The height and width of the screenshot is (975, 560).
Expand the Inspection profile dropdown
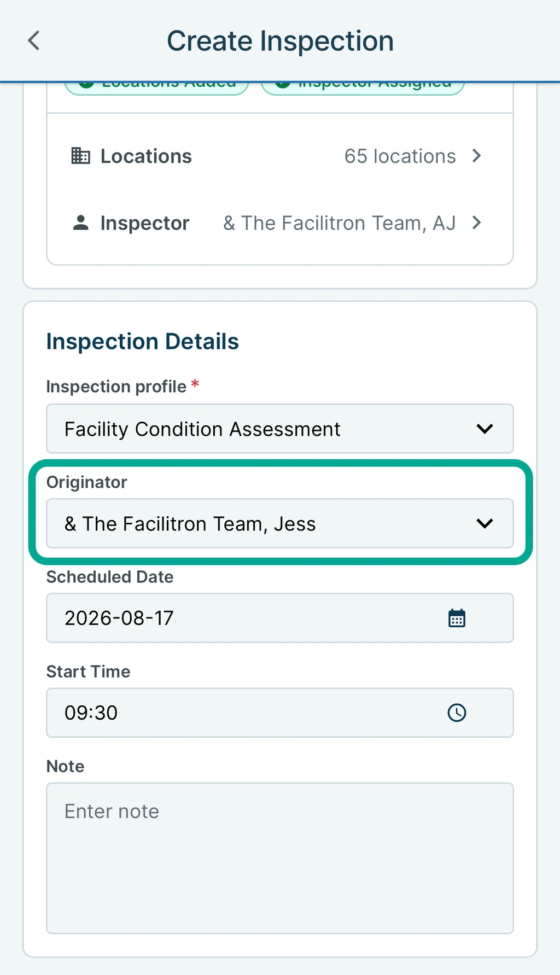point(280,429)
